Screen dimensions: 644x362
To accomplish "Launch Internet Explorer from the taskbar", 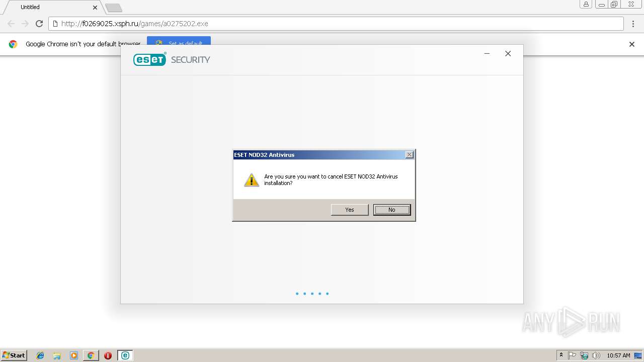I will tap(40, 355).
